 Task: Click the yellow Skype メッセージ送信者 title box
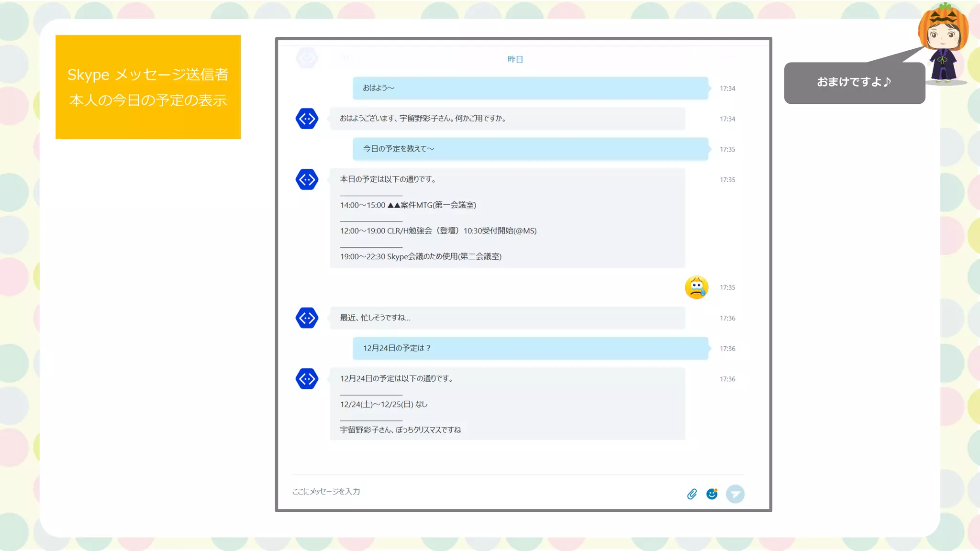148,87
